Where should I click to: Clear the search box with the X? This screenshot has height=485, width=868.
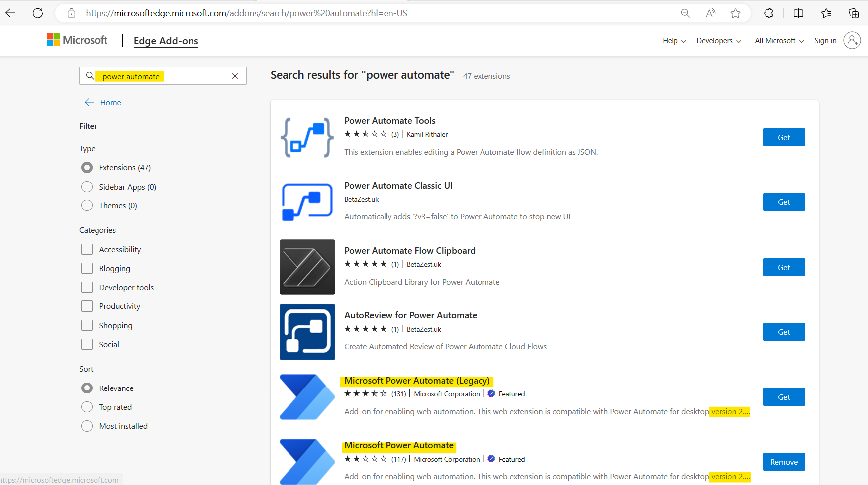pyautogui.click(x=235, y=76)
